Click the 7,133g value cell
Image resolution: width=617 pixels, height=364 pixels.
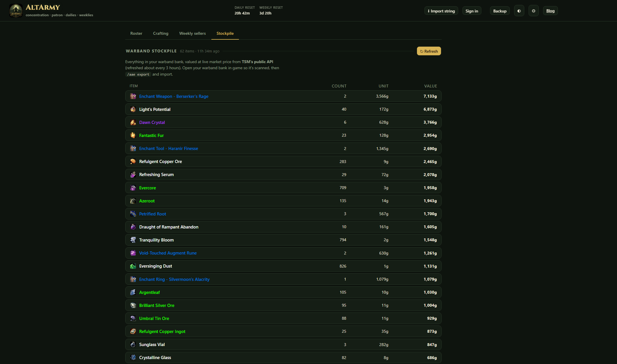coord(430,96)
